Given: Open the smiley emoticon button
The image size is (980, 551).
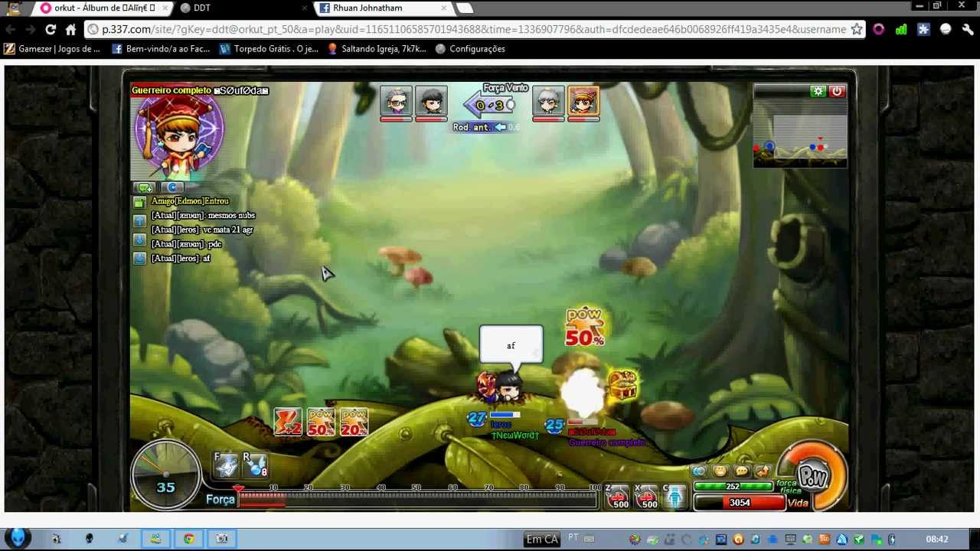Looking at the screenshot, I should coord(720,471).
